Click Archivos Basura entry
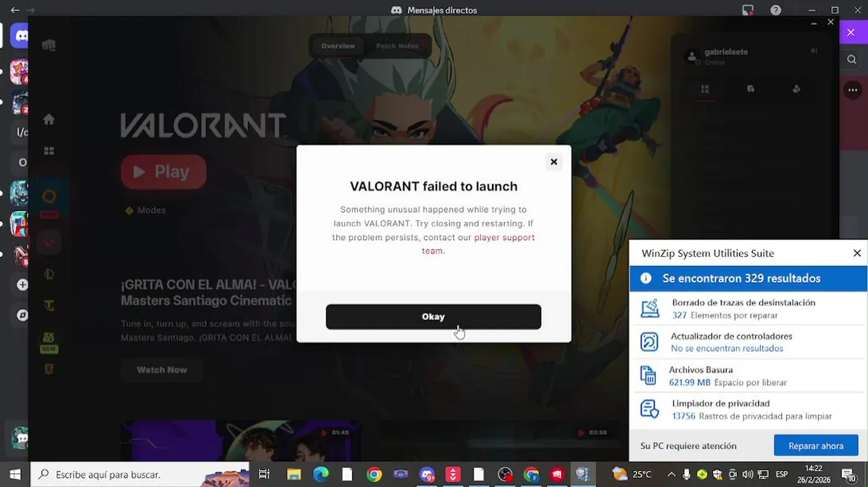Screen dimensions: 868x487 (748, 375)
